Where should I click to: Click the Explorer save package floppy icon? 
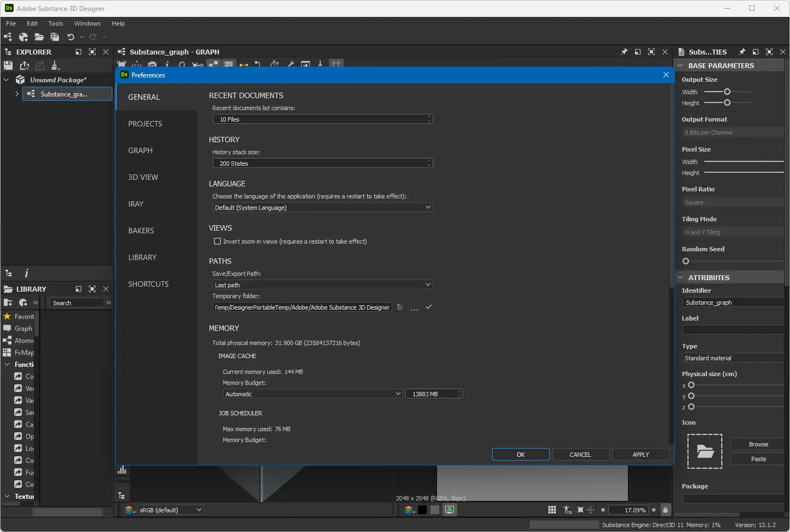pyautogui.click(x=8, y=65)
